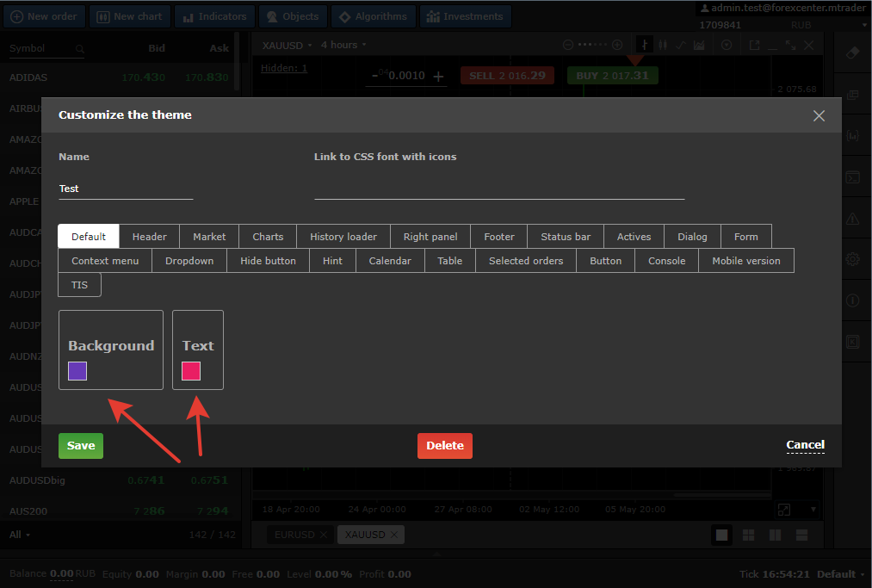Click the Cancel link
The height and width of the screenshot is (588, 872).
[805, 445]
